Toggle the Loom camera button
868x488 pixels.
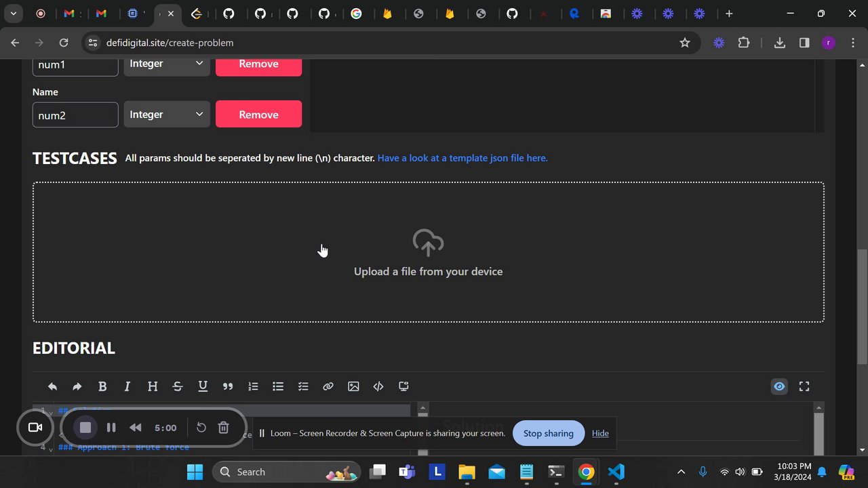(x=35, y=428)
